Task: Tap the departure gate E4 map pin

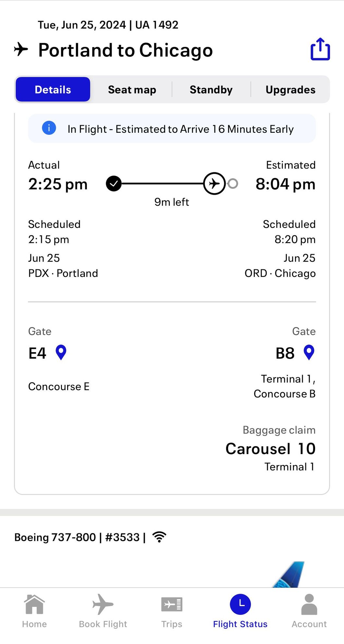Action: [x=61, y=353]
